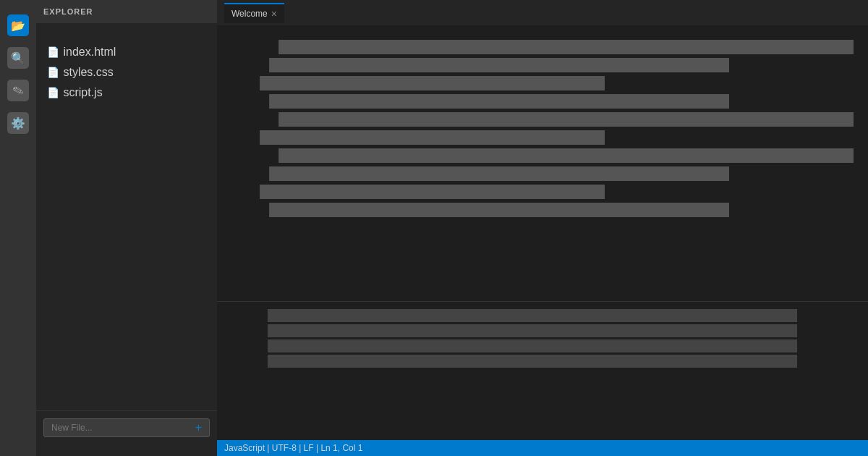This screenshot has height=456, width=868.
Task: Open the Settings gear icon
Action: click(18, 123)
